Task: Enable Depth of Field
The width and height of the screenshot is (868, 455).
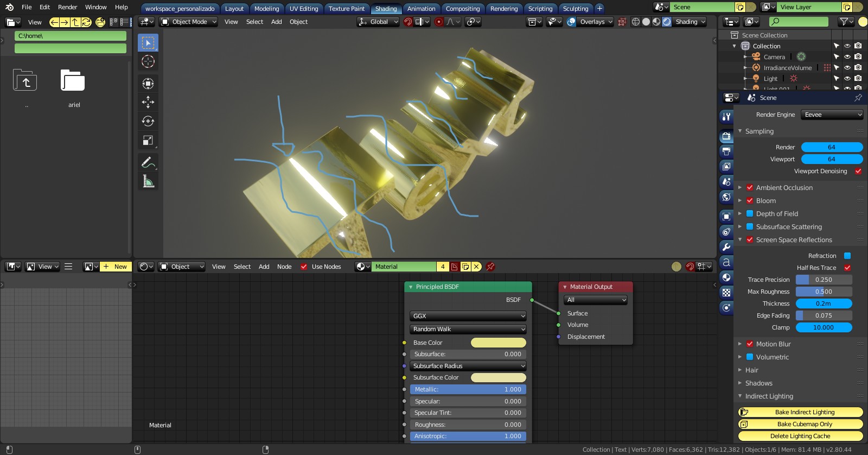Action: (x=750, y=214)
